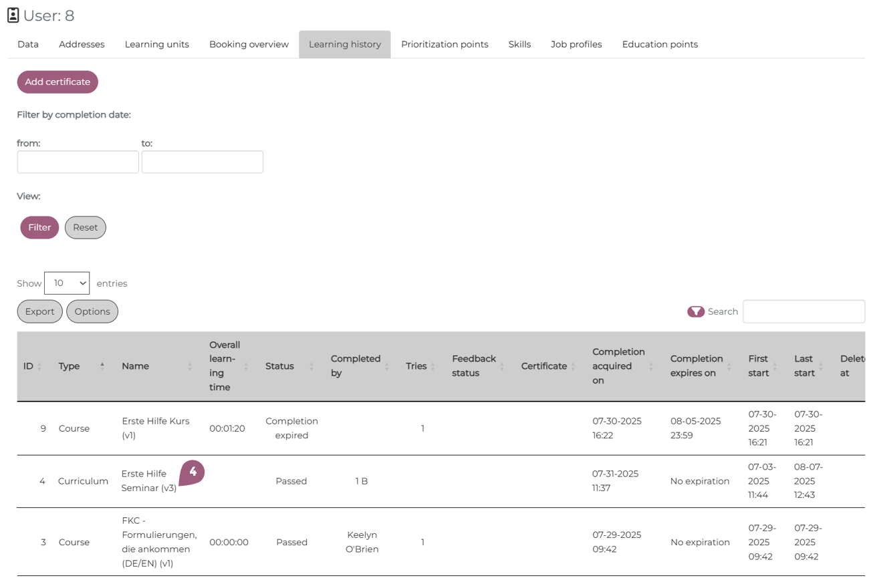Open the Prioritization points tab
Viewport: 875px width, 588px height.
445,45
